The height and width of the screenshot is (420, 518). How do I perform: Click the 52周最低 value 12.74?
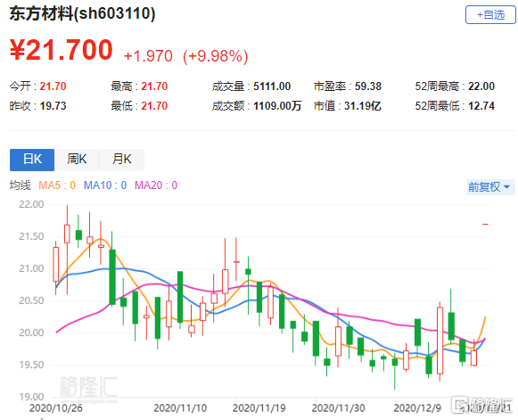click(x=481, y=106)
